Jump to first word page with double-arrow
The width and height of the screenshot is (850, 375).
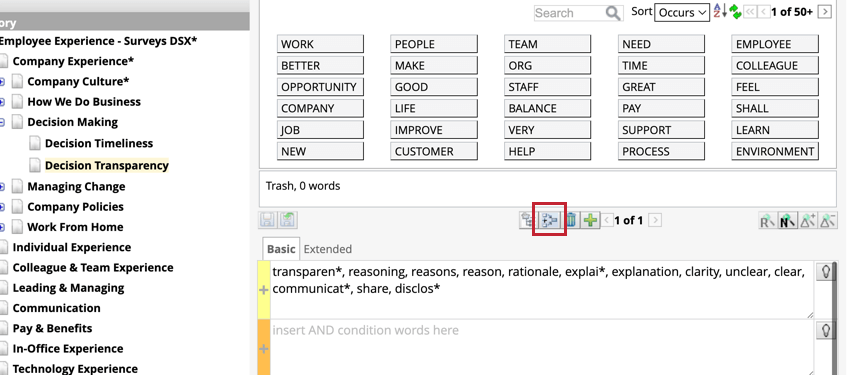(750, 12)
